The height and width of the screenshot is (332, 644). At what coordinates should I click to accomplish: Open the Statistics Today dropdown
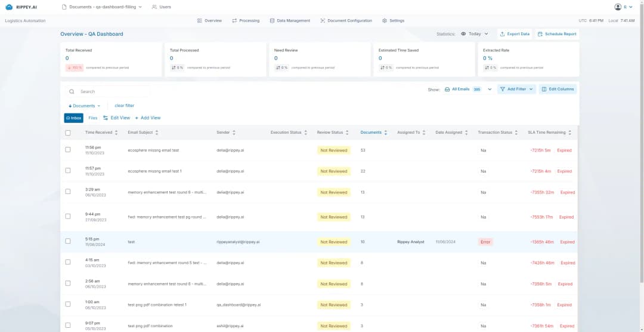(475, 34)
